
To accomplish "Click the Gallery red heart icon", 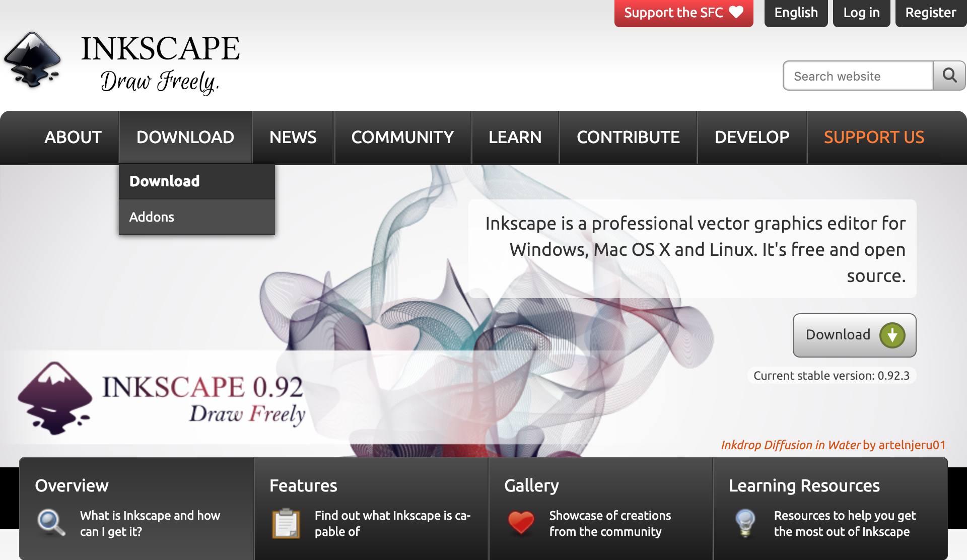I will tap(521, 522).
